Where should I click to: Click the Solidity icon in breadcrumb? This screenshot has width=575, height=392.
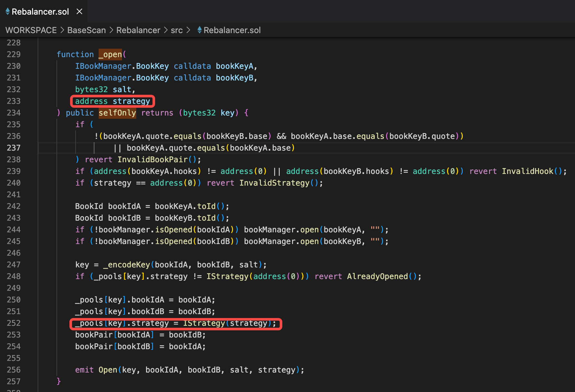tap(200, 30)
